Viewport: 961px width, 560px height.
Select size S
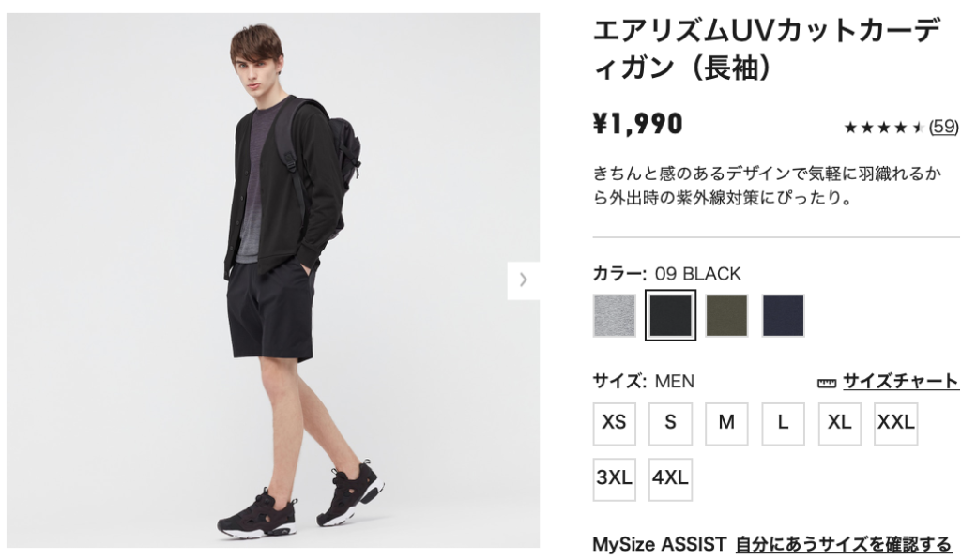[670, 423]
